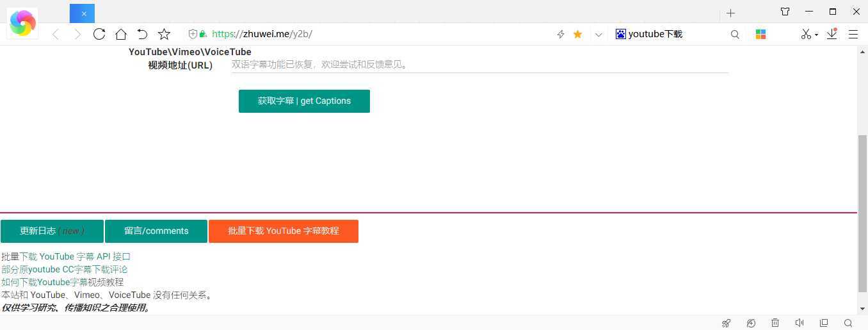Click the page vertical scrollbar thumb
Screen dimensions: 868x330
[x=862, y=213]
